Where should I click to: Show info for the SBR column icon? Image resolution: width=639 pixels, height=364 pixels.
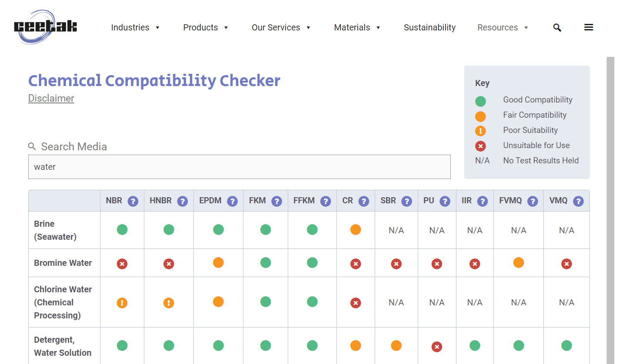(406, 201)
